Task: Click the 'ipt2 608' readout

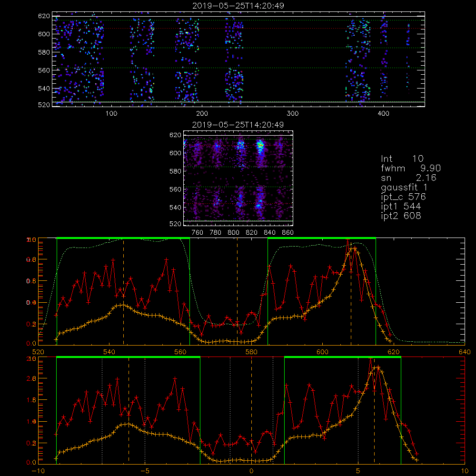Action: pos(401,216)
